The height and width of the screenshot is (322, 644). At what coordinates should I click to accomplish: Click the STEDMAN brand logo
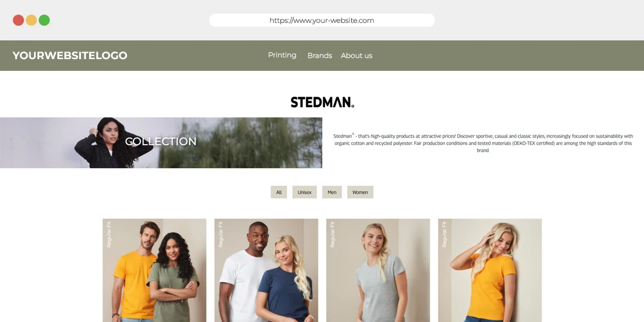point(323,102)
